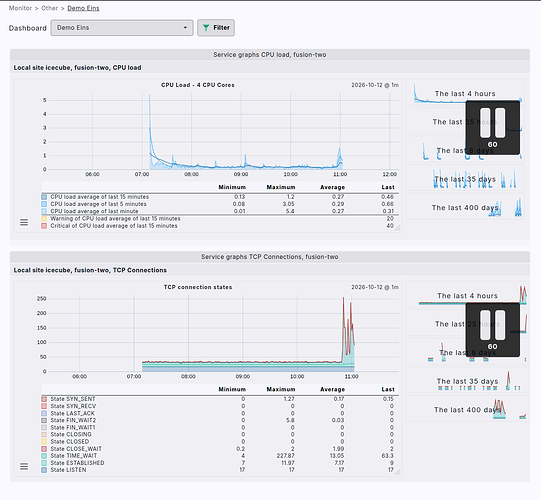
Task: Click the TIME_WAIT maximum value 227.87
Action: 286,456
